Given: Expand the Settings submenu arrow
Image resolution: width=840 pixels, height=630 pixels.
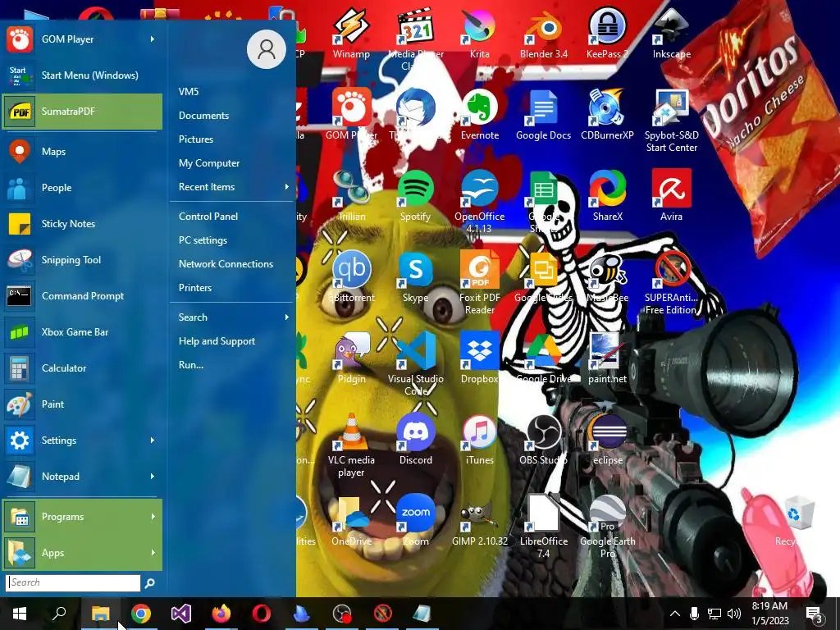Looking at the screenshot, I should 153,441.
